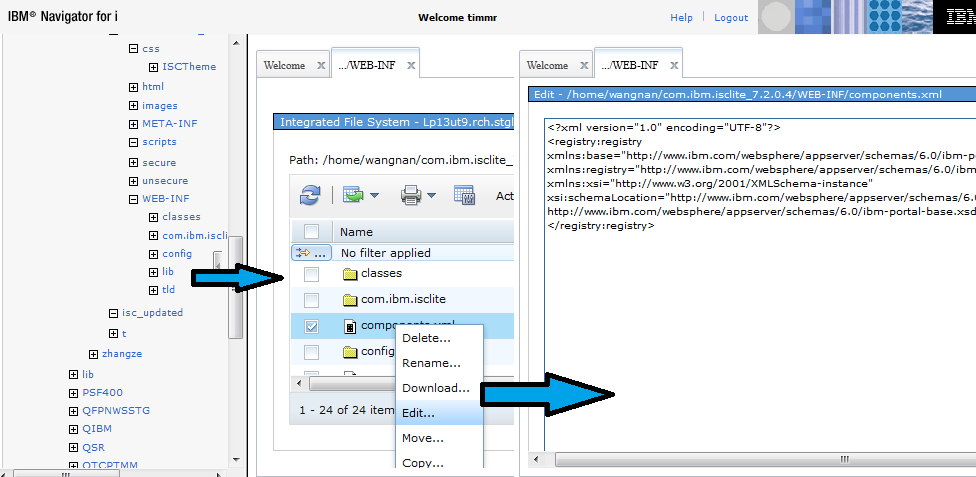Screen dimensions: 976x477
Task: Close the right .../WEB-INF tab
Action: [674, 65]
